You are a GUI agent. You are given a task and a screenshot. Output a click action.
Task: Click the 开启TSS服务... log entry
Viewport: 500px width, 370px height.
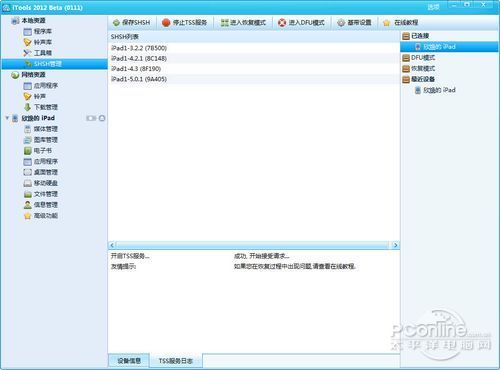point(130,256)
